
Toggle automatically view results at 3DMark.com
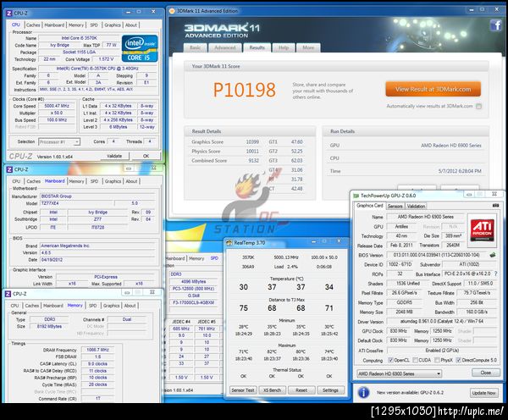coord(479,107)
